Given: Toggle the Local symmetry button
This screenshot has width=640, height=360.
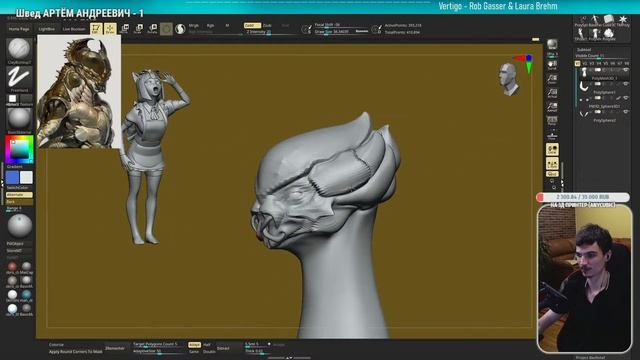Looking at the screenshot, I should [x=552, y=150].
